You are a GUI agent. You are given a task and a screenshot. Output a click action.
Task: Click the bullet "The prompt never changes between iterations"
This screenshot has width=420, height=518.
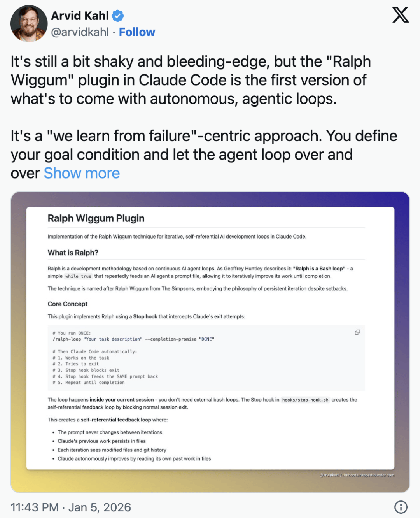[x=110, y=432]
